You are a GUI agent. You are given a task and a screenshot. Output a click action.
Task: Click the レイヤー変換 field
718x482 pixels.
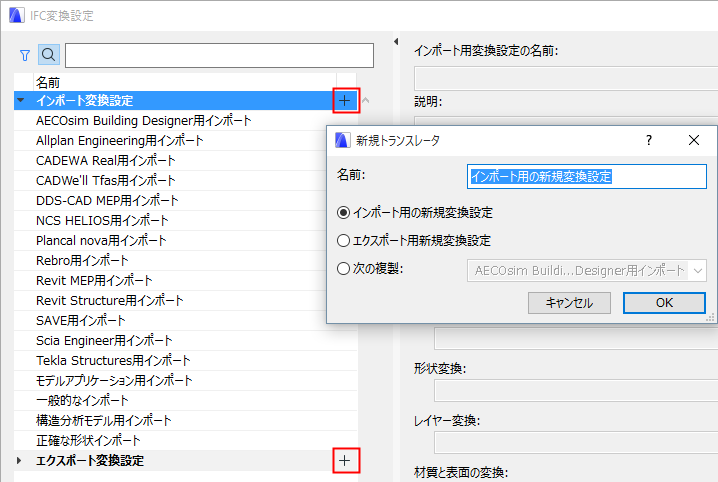[576, 443]
